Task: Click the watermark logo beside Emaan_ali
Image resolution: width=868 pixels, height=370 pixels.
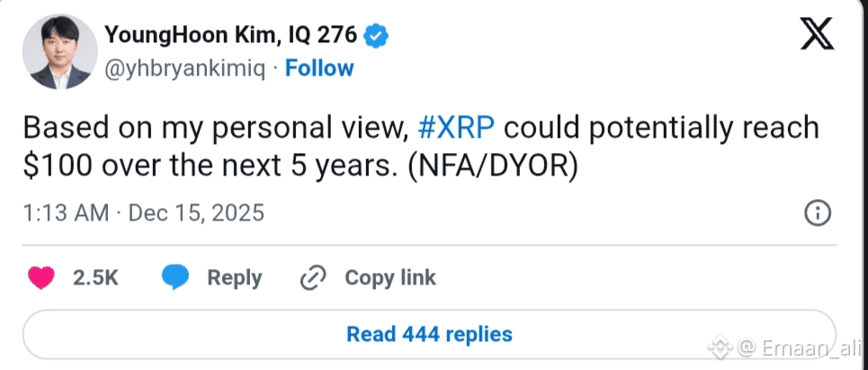Action: tap(720, 347)
